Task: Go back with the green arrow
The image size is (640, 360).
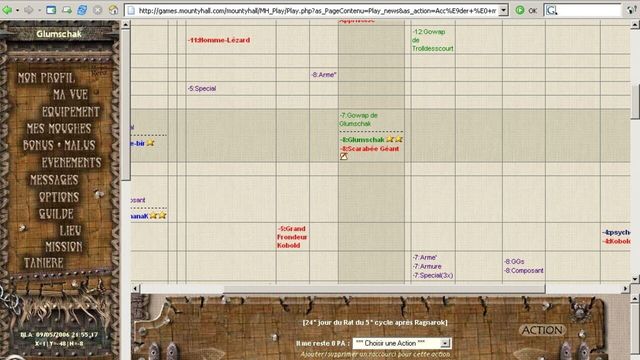Action: 7,10
